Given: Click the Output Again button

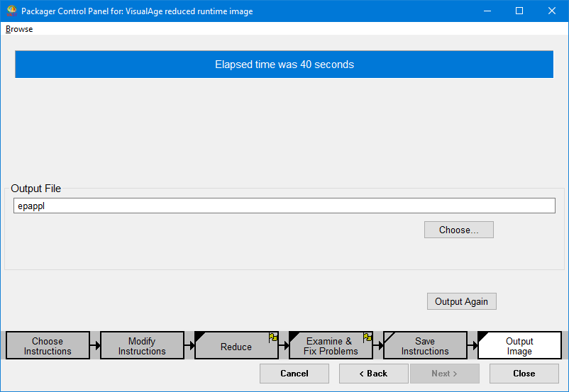Looking at the screenshot, I should tap(461, 301).
